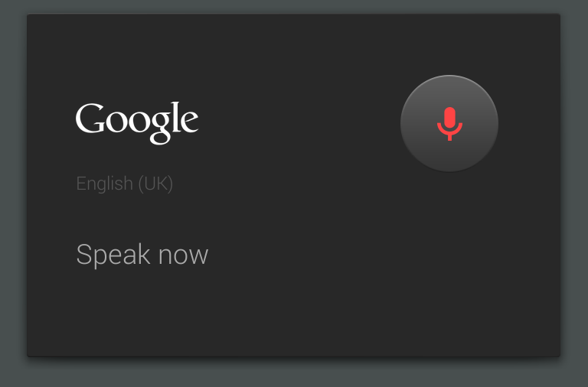The width and height of the screenshot is (588, 387).
Task: Click the Google logo
Action: [x=137, y=121]
